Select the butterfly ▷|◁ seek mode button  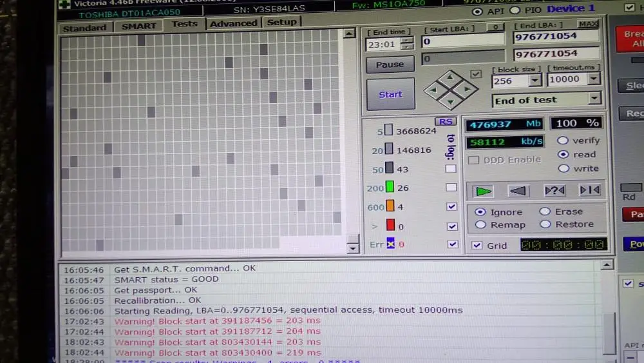pos(590,190)
